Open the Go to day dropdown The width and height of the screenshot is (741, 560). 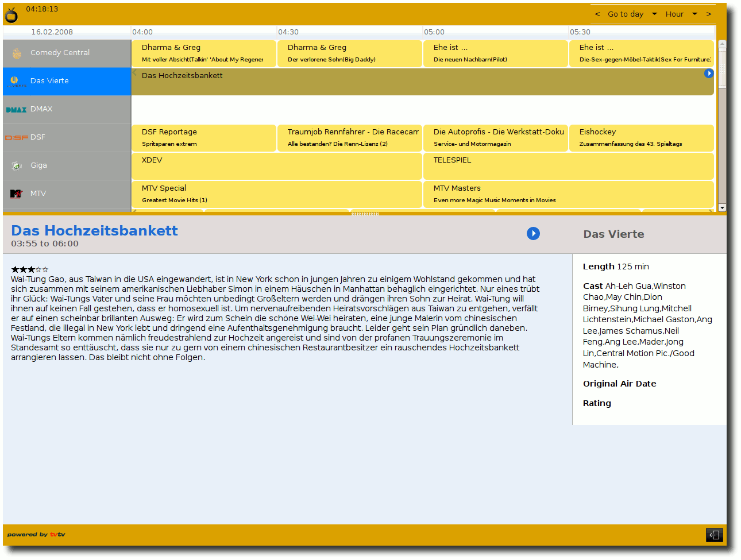[632, 14]
